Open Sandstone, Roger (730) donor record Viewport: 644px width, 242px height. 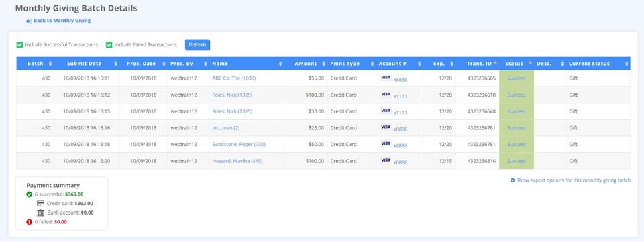(239, 144)
